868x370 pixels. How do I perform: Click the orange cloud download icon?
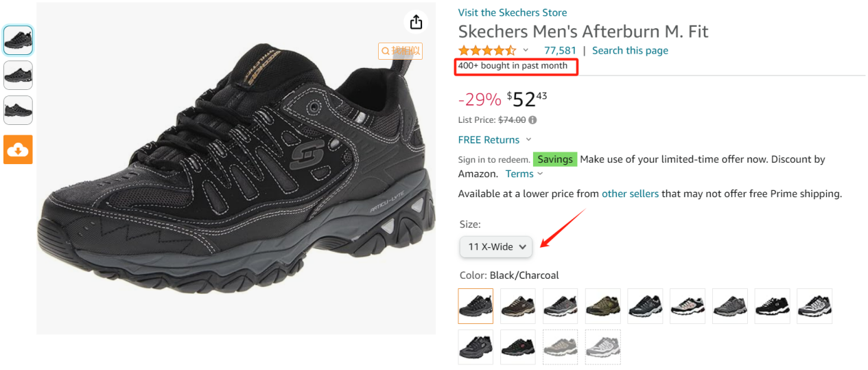[x=18, y=150]
